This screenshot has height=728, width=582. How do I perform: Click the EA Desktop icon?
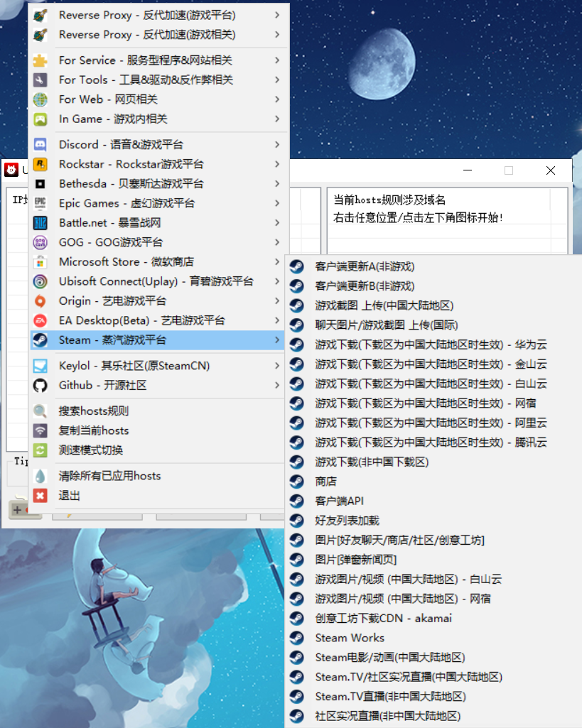(41, 320)
